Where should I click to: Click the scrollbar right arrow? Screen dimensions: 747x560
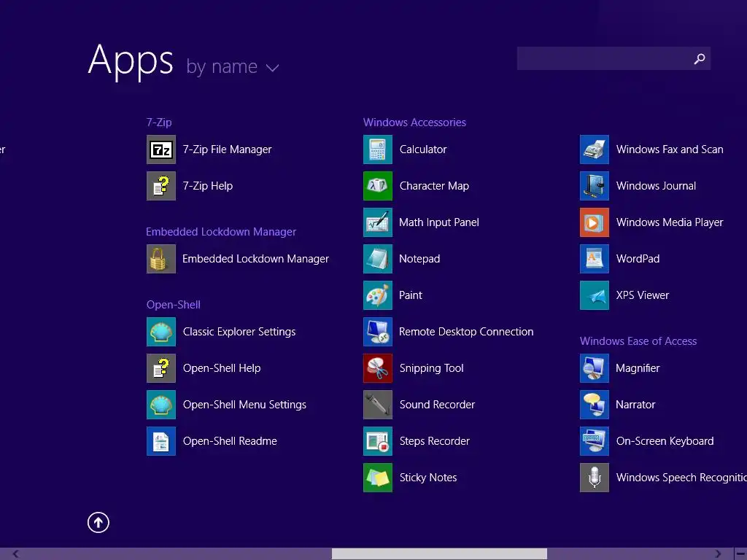pyautogui.click(x=718, y=554)
